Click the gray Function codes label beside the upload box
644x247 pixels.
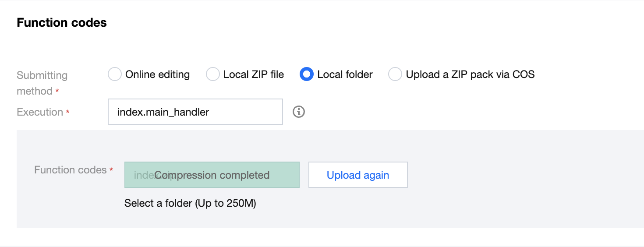[71, 170]
